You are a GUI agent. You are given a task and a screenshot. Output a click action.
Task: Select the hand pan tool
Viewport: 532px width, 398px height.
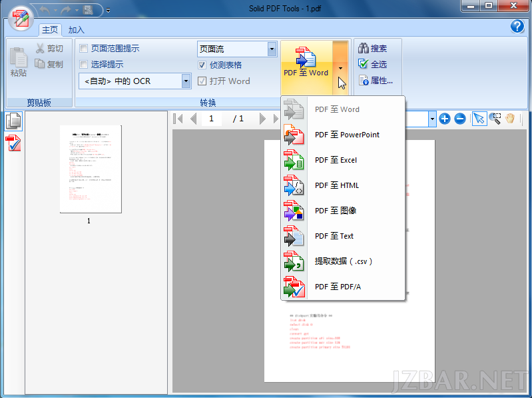510,119
